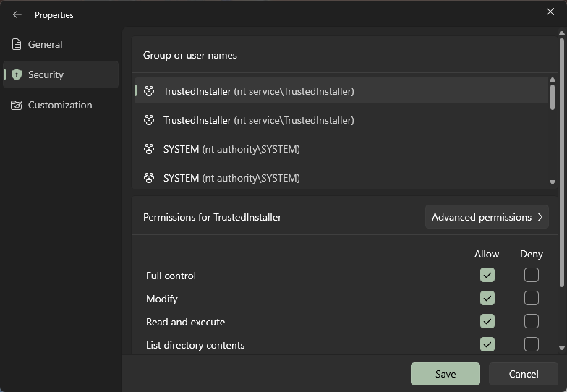The height and width of the screenshot is (392, 567).
Task: Click the General page document icon
Action: tap(17, 44)
